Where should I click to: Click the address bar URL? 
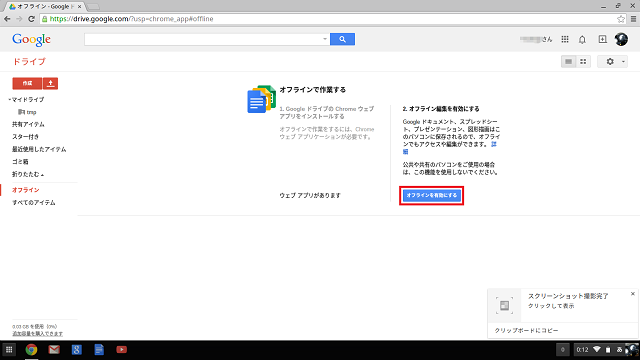pyautogui.click(x=131, y=19)
